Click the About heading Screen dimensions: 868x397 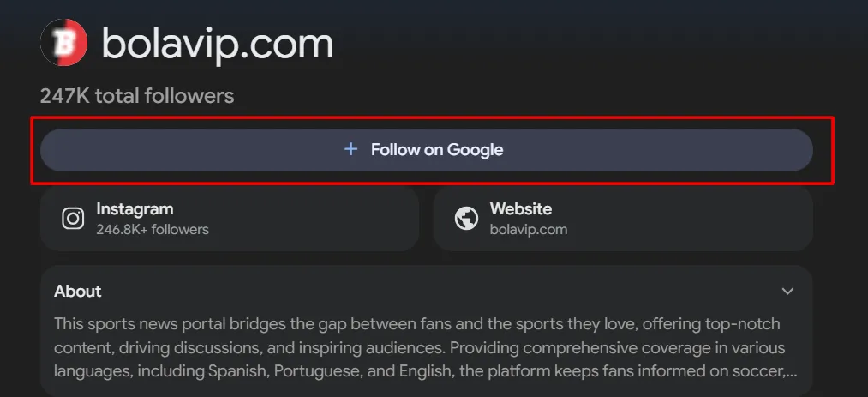[77, 291]
